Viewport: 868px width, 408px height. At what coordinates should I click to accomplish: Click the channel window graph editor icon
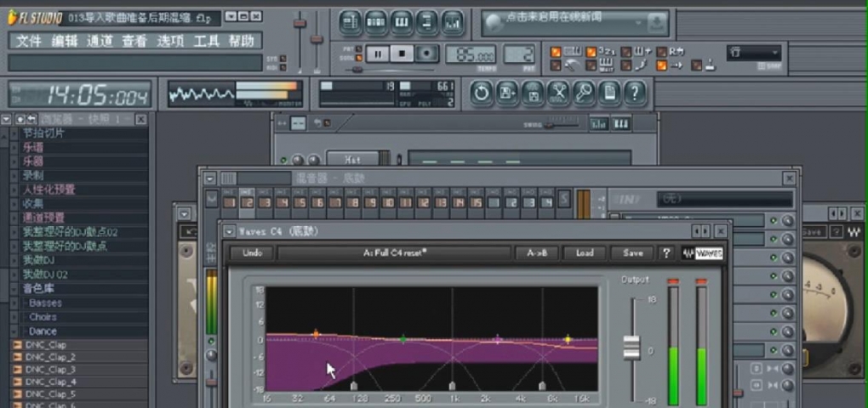click(599, 124)
